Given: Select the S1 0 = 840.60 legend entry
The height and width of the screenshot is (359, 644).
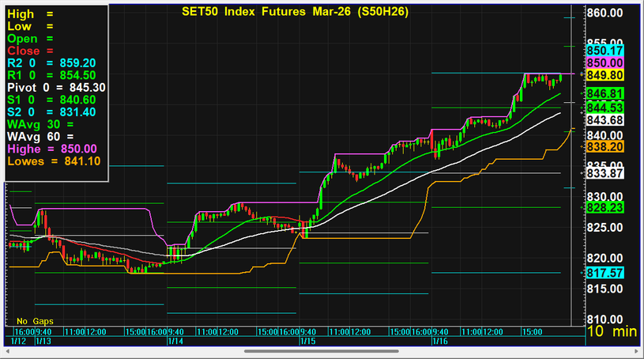Looking at the screenshot, I should pos(51,100).
